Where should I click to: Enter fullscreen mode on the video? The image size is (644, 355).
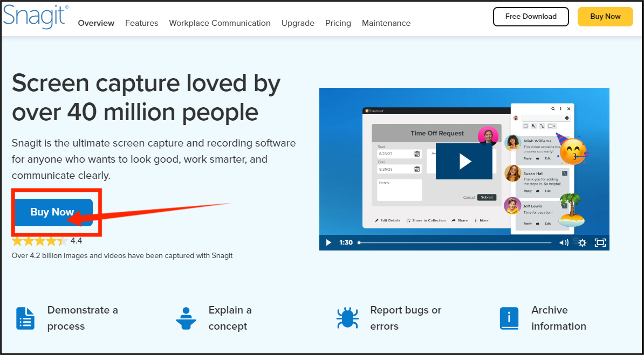click(x=600, y=243)
